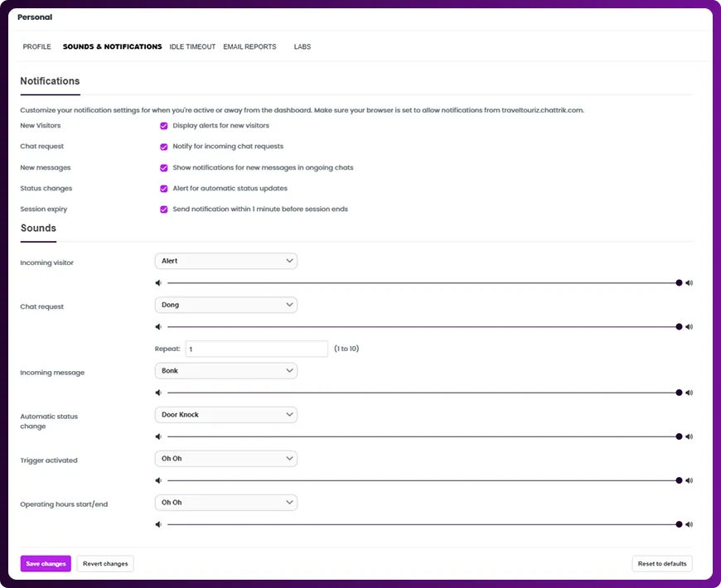Click low-volume speaker icon for Chat request
The height and width of the screenshot is (588, 721).
pos(158,326)
